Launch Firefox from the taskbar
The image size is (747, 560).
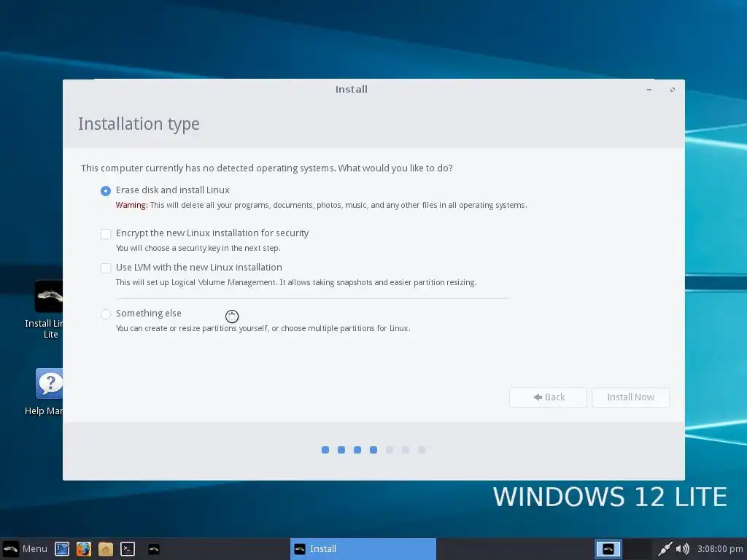coord(84,549)
